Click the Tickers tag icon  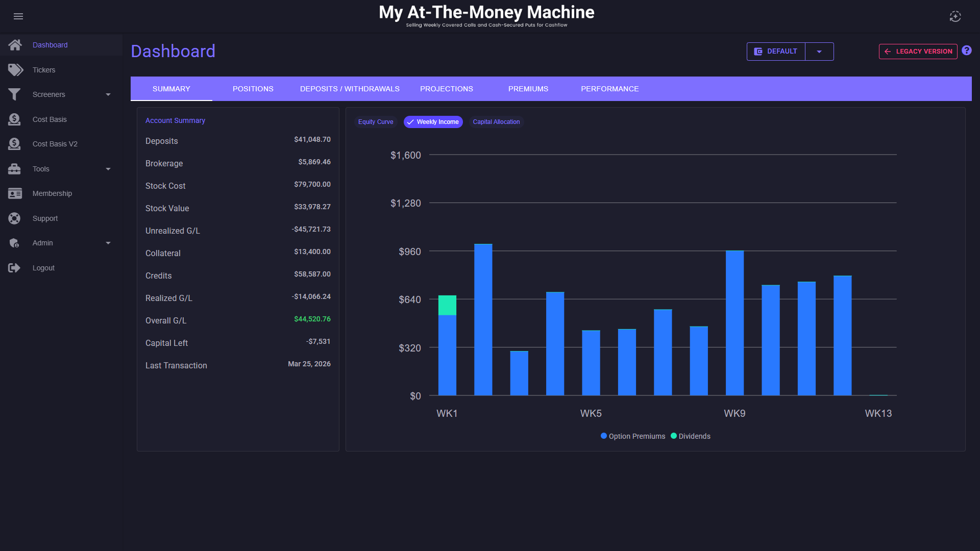pyautogui.click(x=15, y=70)
